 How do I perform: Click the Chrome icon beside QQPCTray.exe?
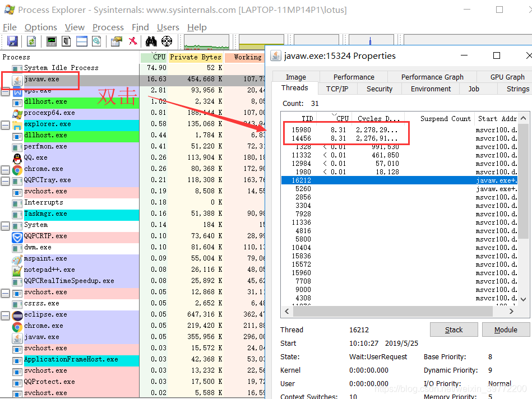[x=17, y=170]
